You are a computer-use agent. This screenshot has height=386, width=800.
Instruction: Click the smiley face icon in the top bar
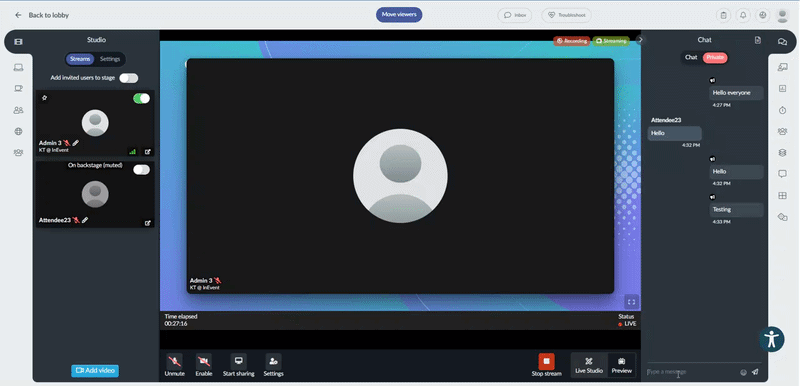coord(763,15)
